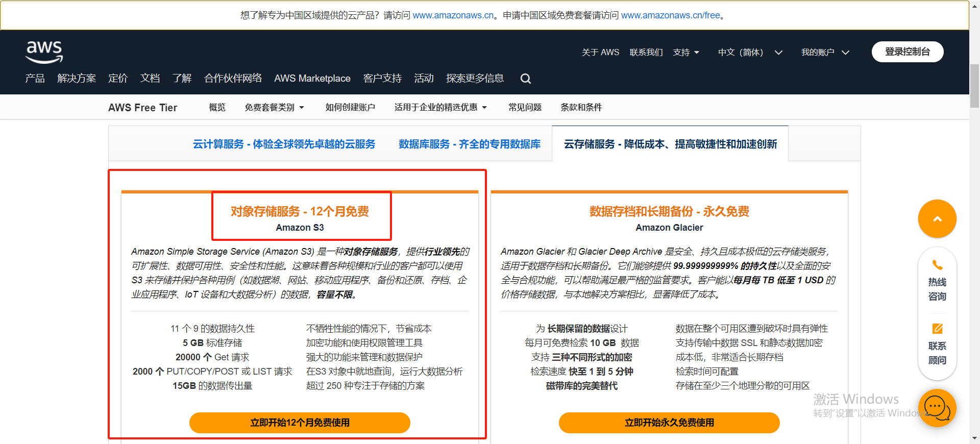The height and width of the screenshot is (444, 980).
Task: Click the AWS Free Tier heading link
Action: (142, 108)
